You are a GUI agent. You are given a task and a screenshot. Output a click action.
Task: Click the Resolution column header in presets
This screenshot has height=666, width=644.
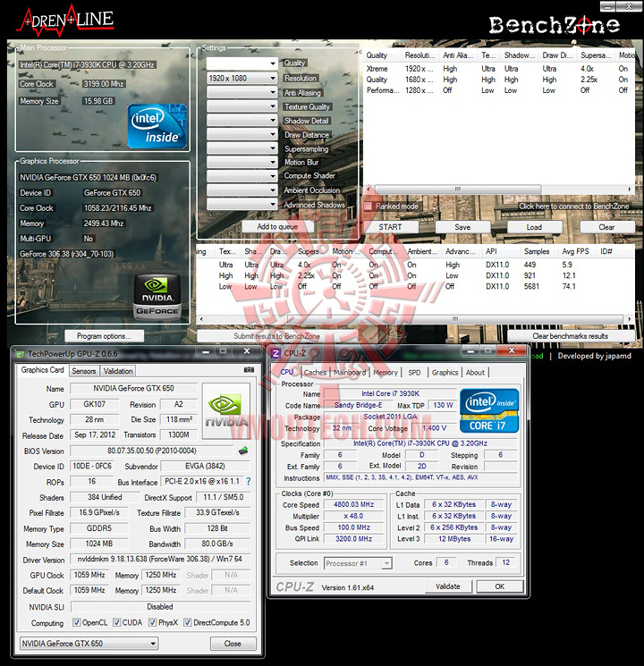click(x=420, y=55)
